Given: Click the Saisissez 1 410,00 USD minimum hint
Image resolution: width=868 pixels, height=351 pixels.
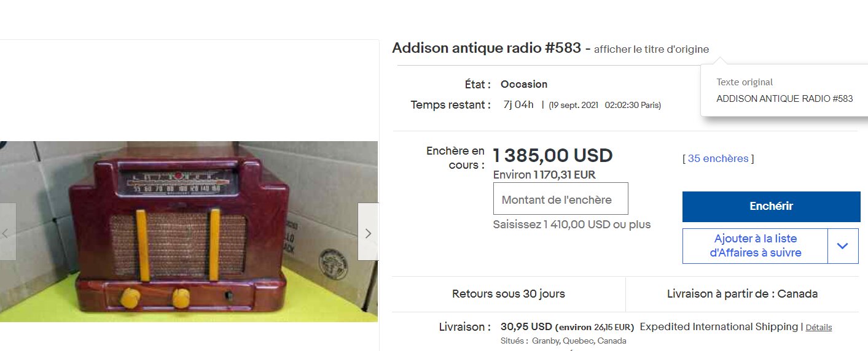Looking at the screenshot, I should 572,225.
